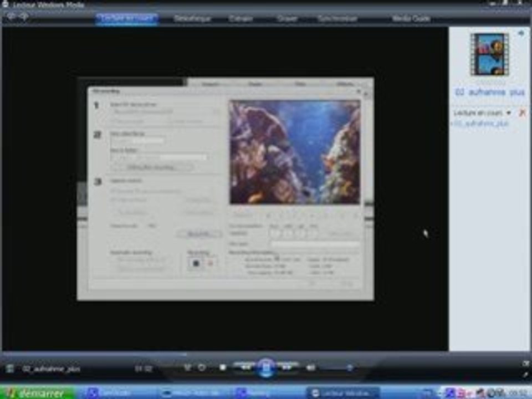Viewport: 532px width, 399px height.
Task: Toggle repeat playback
Action: [x=202, y=367]
